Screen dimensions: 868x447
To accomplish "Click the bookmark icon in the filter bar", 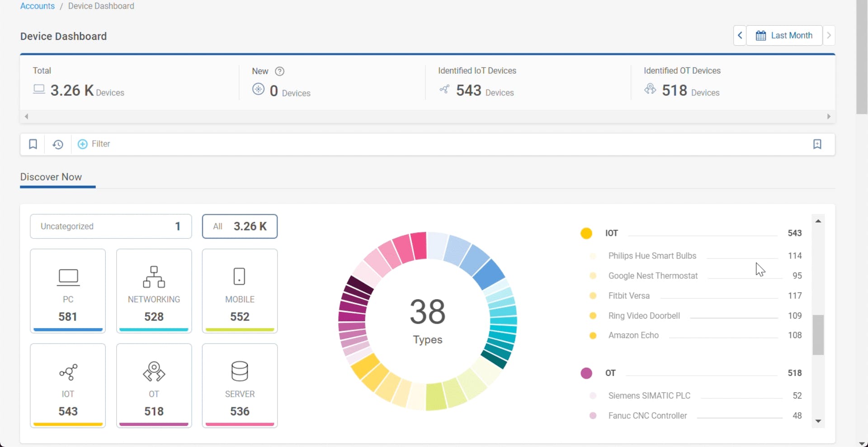I will pyautogui.click(x=33, y=144).
